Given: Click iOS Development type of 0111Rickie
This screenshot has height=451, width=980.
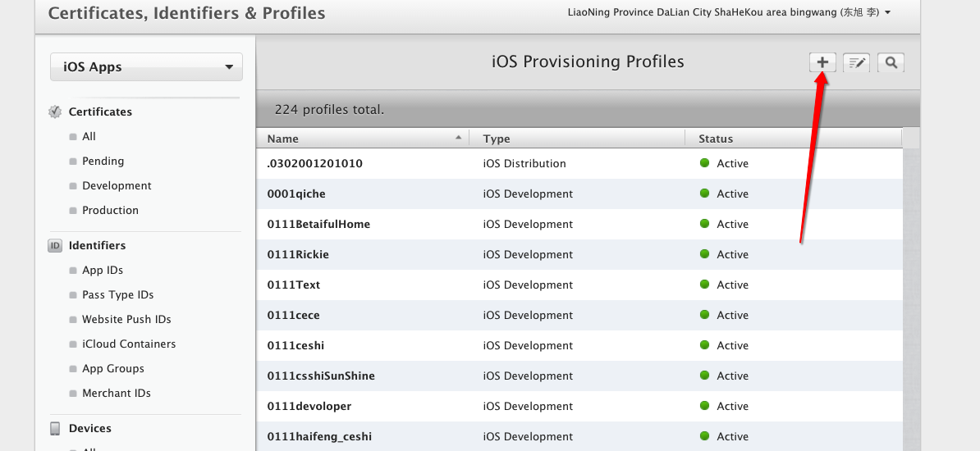Looking at the screenshot, I should 528,254.
